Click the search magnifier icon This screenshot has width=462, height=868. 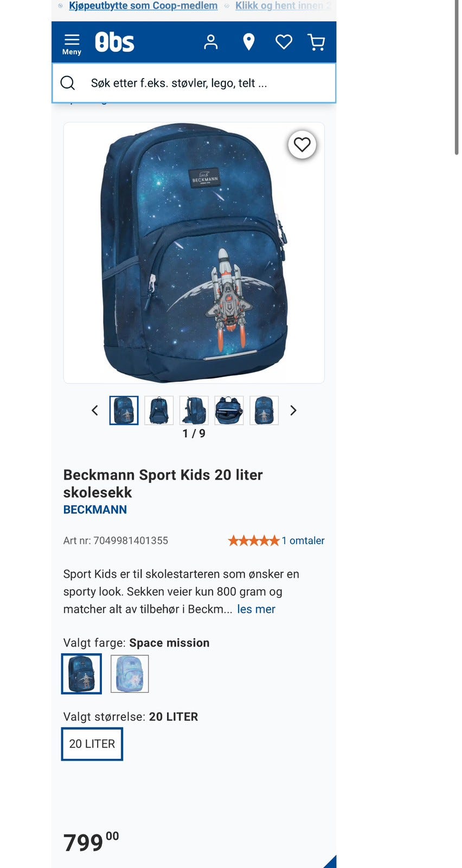(68, 83)
